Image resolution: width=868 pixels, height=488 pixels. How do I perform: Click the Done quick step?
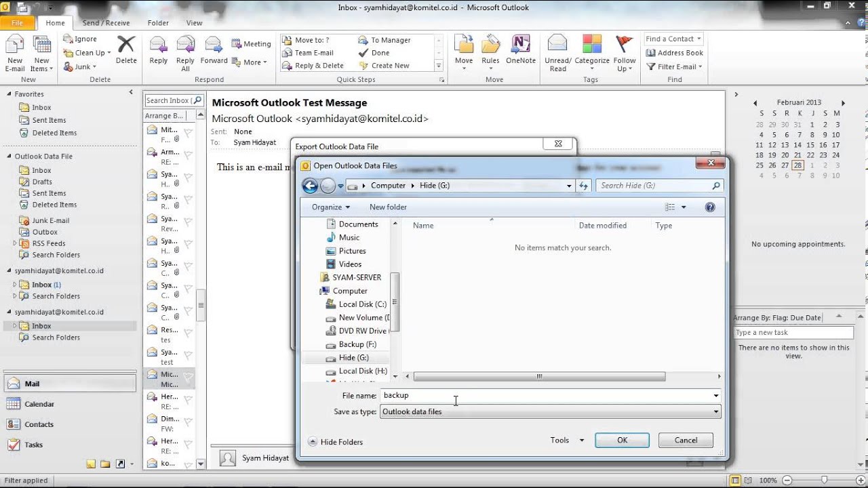click(x=374, y=53)
